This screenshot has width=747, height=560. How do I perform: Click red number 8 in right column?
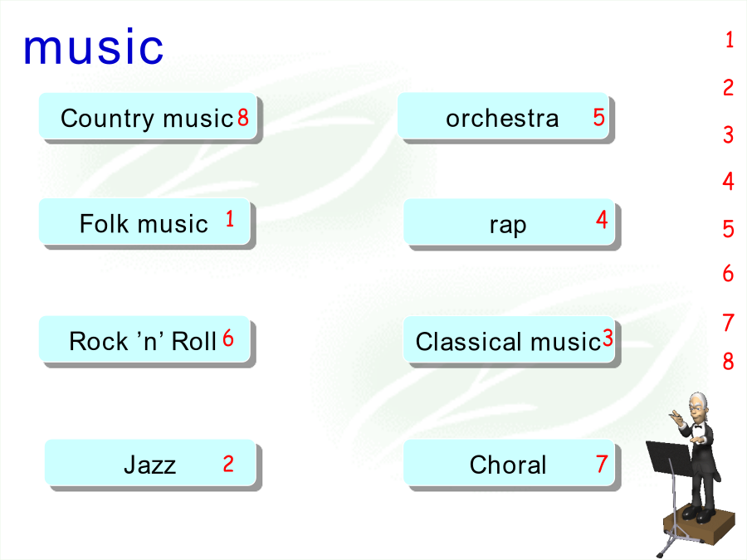point(728,362)
